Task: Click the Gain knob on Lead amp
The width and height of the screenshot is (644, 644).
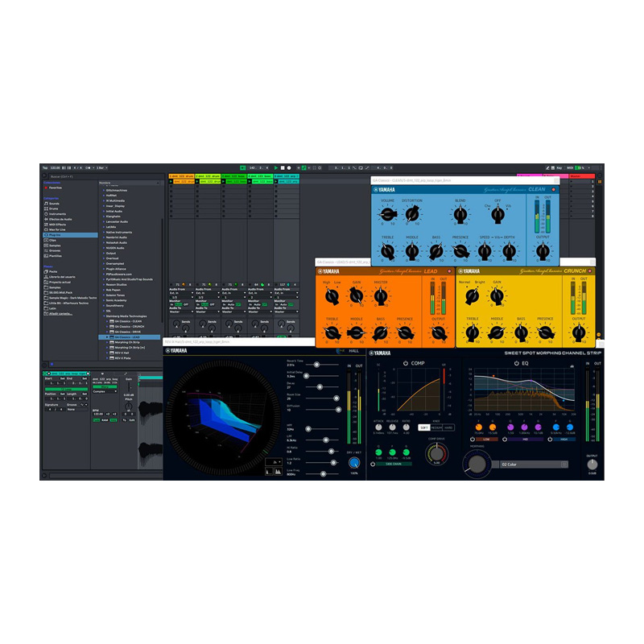Action: tap(356, 295)
